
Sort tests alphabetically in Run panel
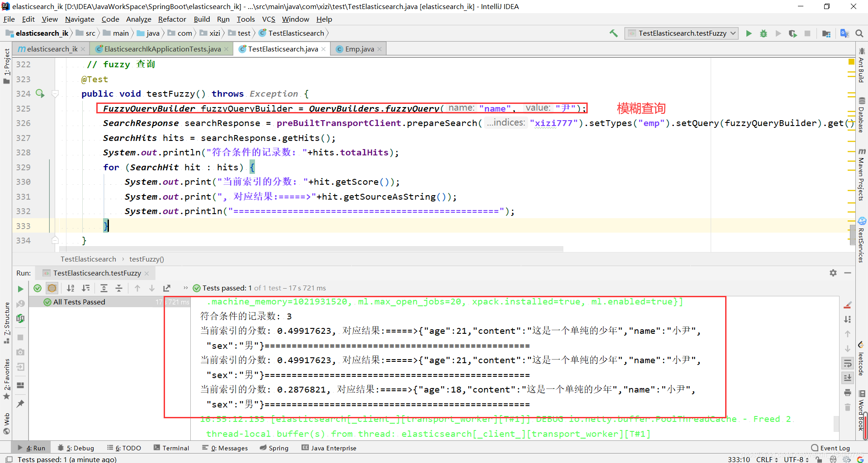click(x=71, y=288)
